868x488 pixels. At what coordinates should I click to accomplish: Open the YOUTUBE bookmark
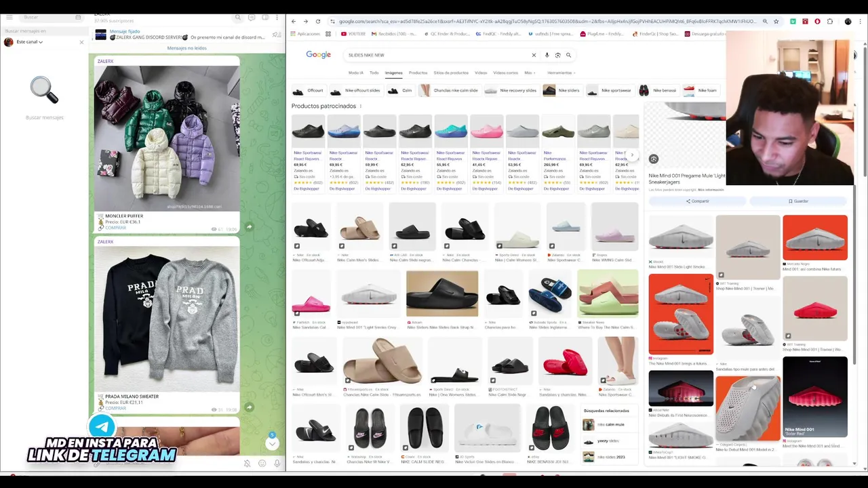(x=353, y=34)
